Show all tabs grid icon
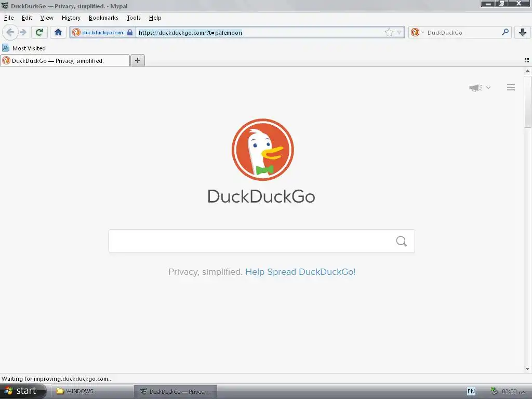Viewport: 532px width, 399px height. pyautogui.click(x=527, y=60)
